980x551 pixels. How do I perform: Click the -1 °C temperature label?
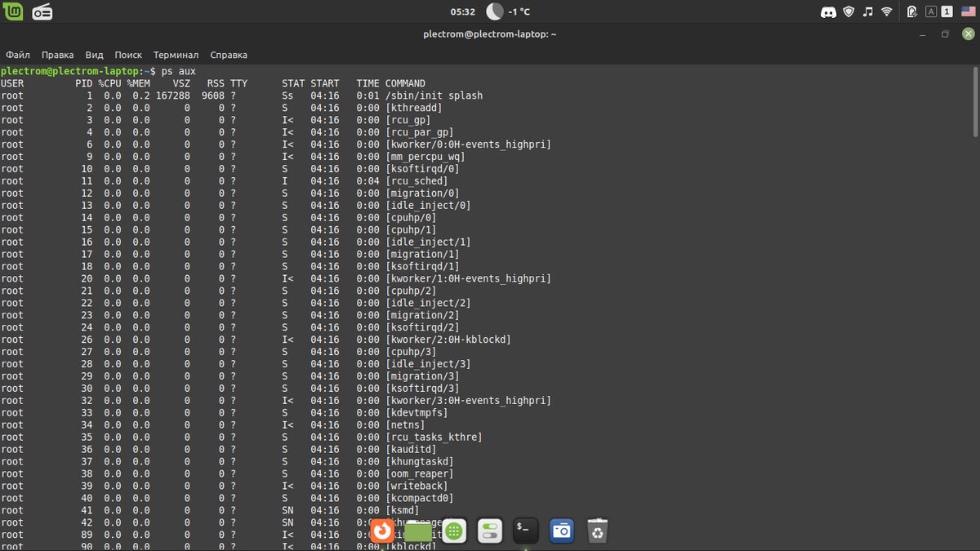[519, 11]
